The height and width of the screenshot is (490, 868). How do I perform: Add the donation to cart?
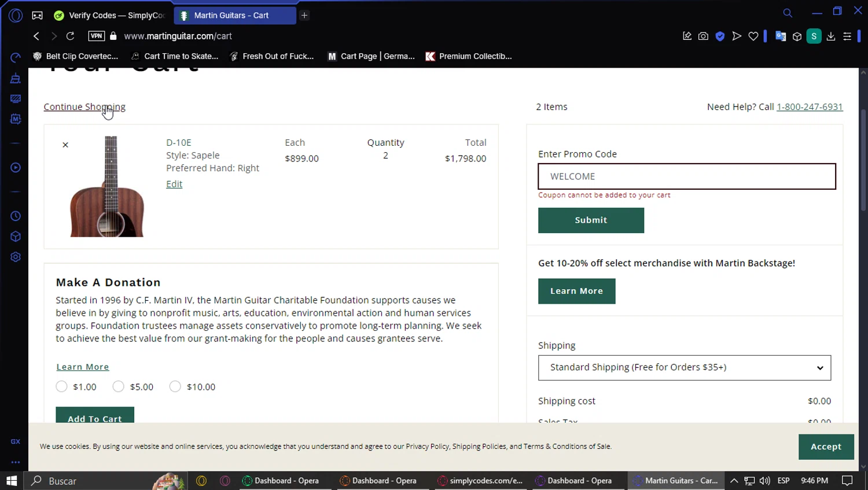click(x=95, y=415)
